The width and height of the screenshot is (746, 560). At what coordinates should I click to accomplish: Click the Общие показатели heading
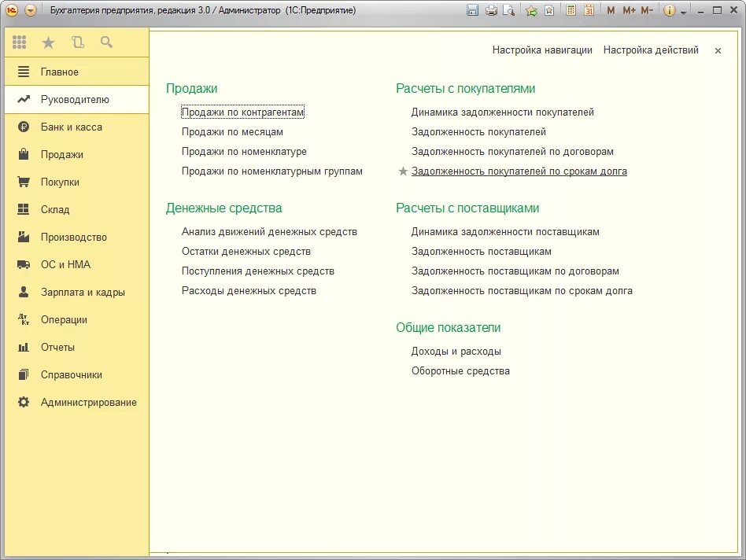click(x=449, y=327)
